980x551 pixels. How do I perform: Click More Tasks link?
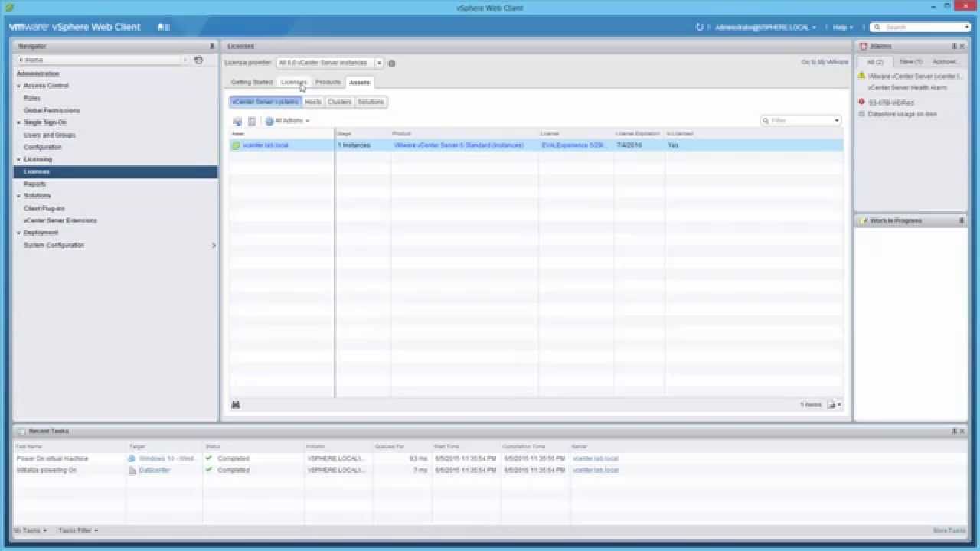click(949, 530)
